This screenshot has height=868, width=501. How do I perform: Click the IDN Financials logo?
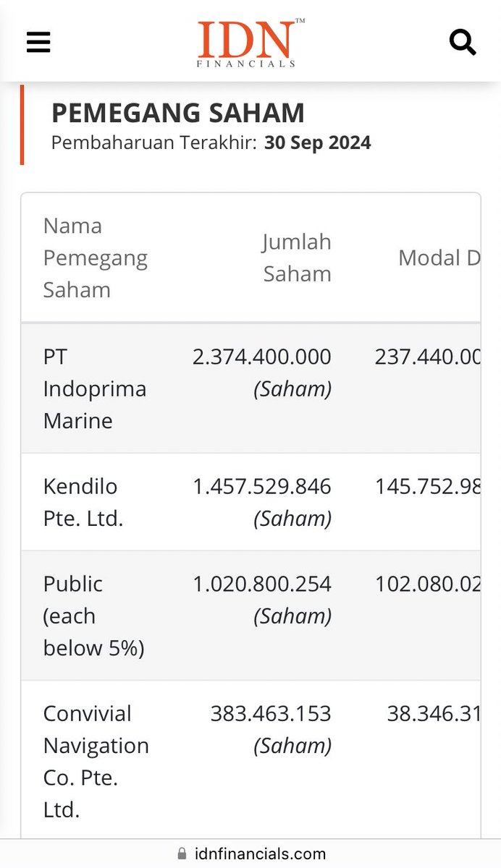click(x=250, y=43)
